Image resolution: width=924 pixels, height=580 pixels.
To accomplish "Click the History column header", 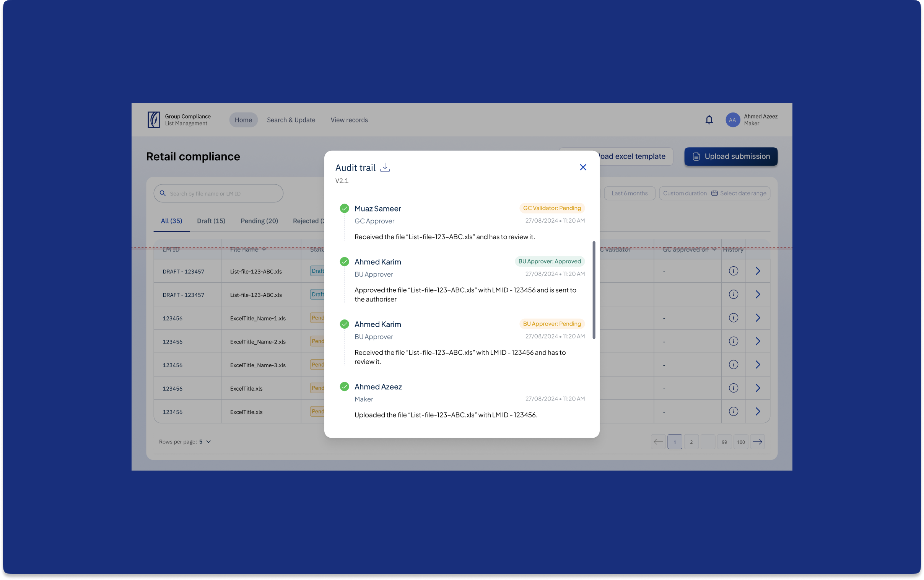I will pyautogui.click(x=733, y=249).
